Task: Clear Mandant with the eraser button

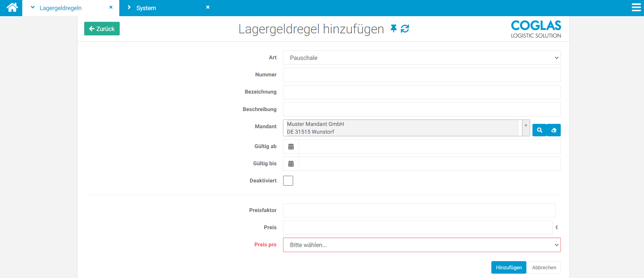Action: [554, 130]
